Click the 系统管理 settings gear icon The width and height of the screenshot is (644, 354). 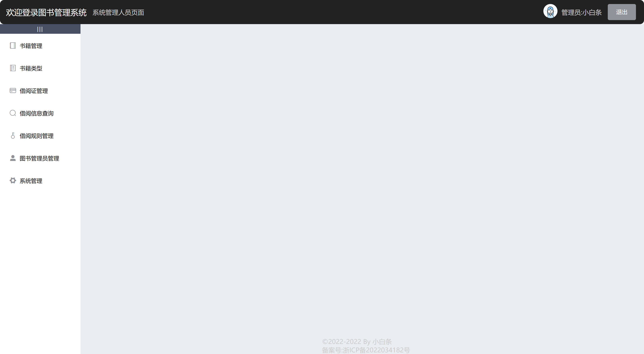[12, 180]
